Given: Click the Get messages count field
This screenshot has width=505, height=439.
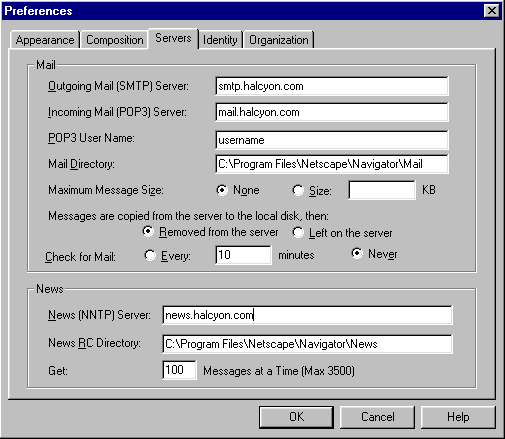Looking at the screenshot, I should (x=179, y=370).
